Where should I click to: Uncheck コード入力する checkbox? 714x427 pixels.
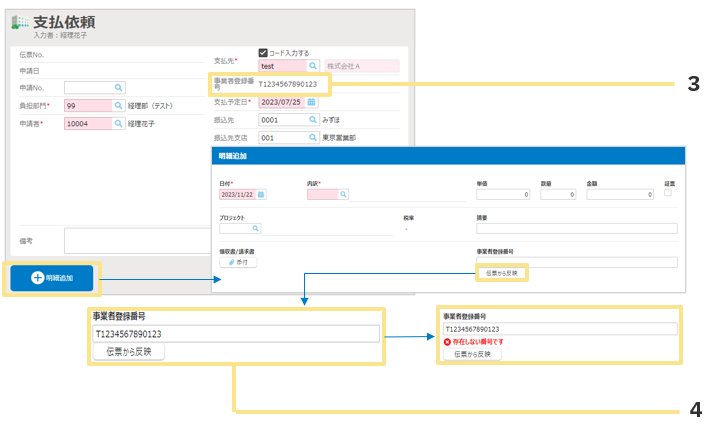263,53
